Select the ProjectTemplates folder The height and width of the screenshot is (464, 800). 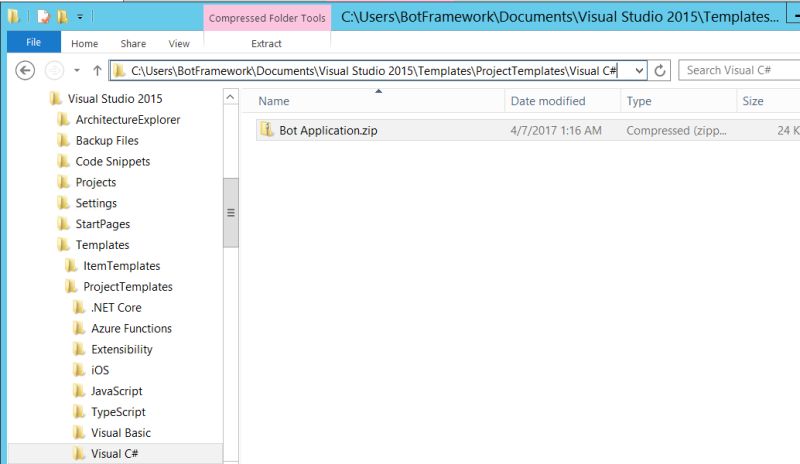(128, 287)
